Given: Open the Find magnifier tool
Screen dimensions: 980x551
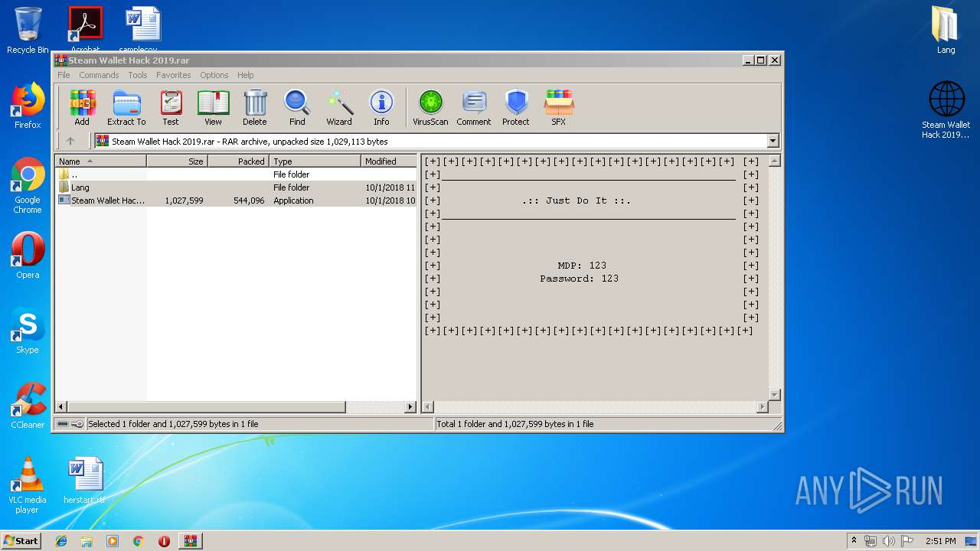Looking at the screenshot, I should 297,107.
